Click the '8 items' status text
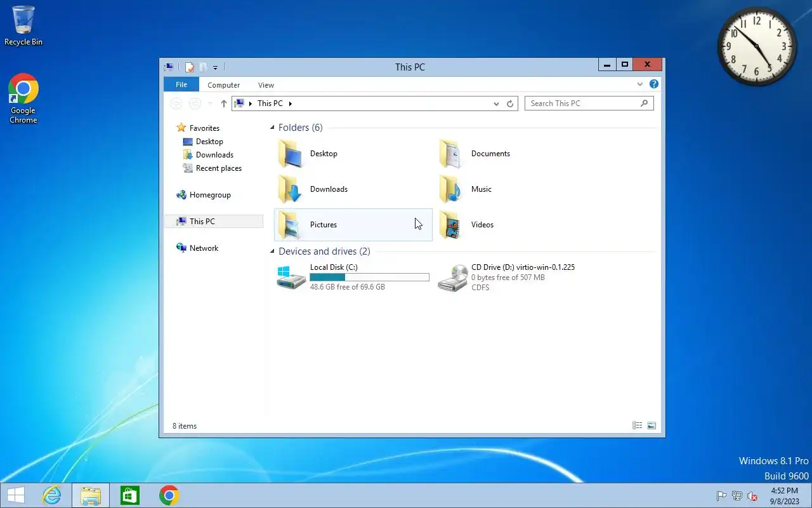The height and width of the screenshot is (508, 812). tap(185, 426)
